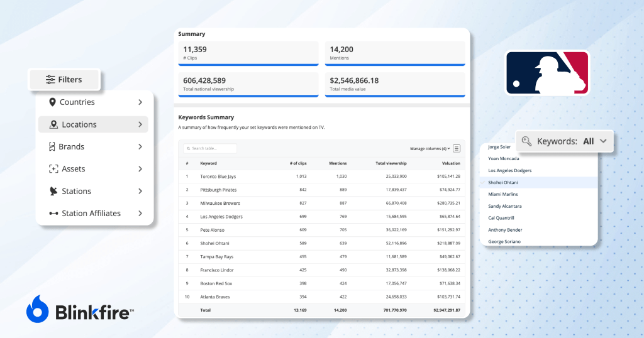Select the Station Affiliates menu item
Image resolution: width=644 pixels, height=338 pixels.
93,214
